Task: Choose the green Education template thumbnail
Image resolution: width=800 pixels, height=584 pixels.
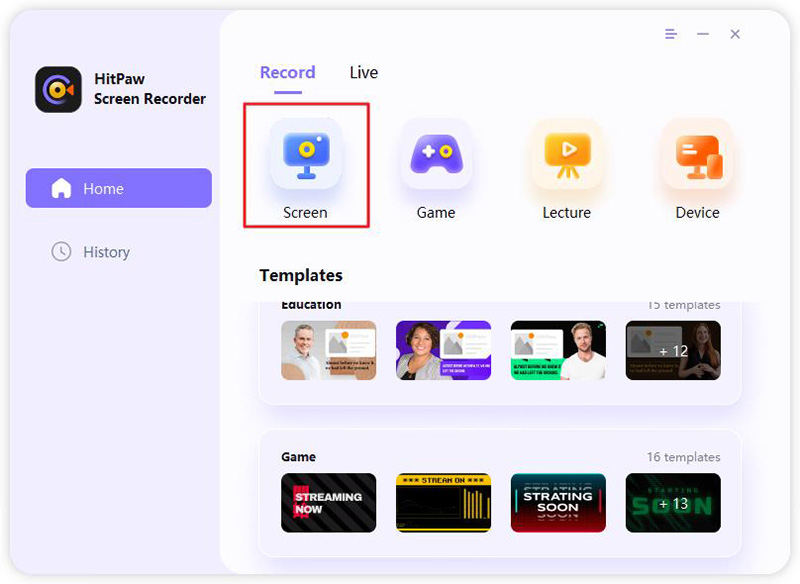Action: click(558, 350)
